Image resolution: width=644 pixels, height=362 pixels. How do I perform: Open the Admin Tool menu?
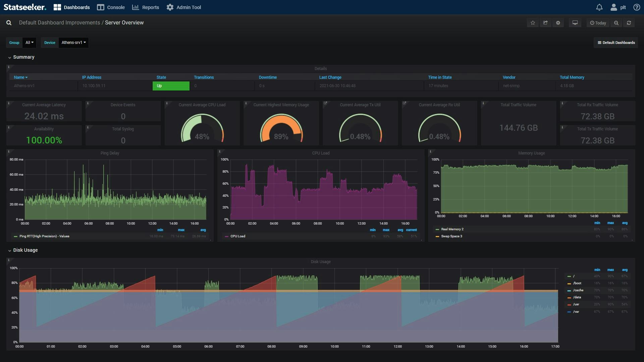pos(184,7)
